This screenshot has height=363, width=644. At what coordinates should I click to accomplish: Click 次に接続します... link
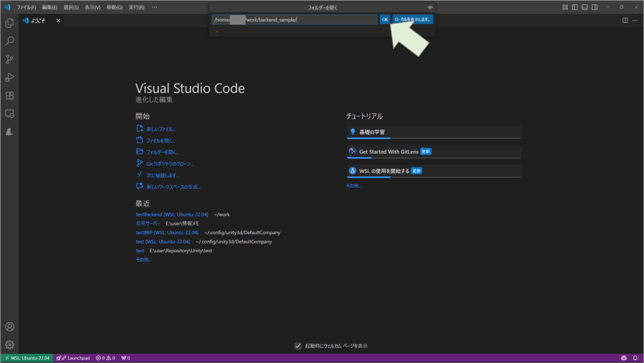(x=163, y=175)
